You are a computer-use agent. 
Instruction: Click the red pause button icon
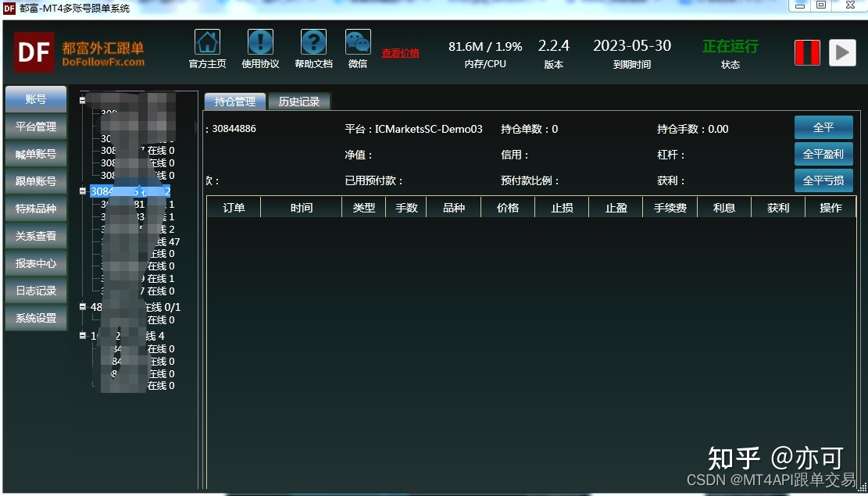pyautogui.click(x=807, y=53)
